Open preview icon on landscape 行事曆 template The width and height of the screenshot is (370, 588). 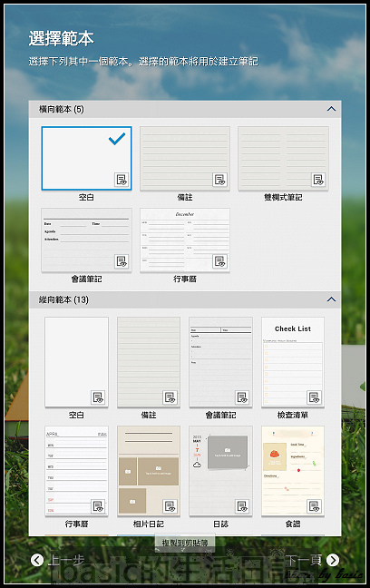[219, 261]
